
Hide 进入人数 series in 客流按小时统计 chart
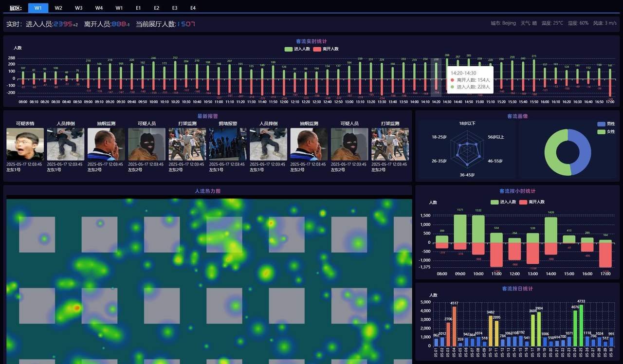pos(503,202)
